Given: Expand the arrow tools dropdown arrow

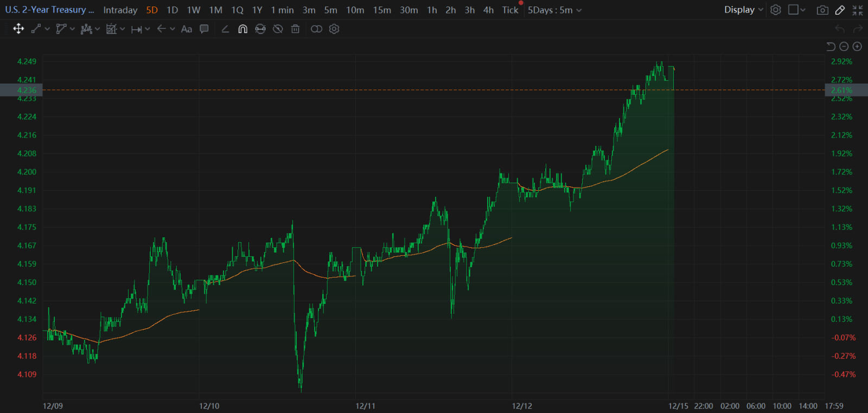Looking at the screenshot, I should tap(173, 29).
